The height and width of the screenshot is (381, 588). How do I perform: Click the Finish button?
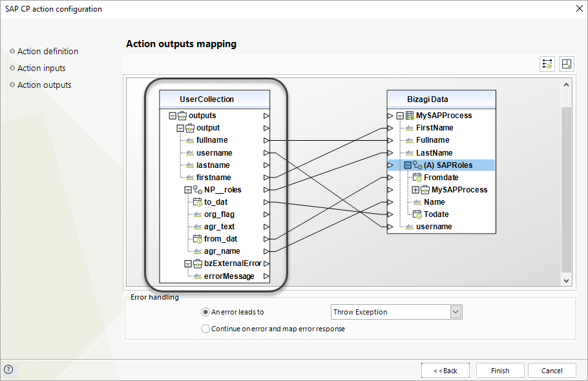pyautogui.click(x=499, y=371)
